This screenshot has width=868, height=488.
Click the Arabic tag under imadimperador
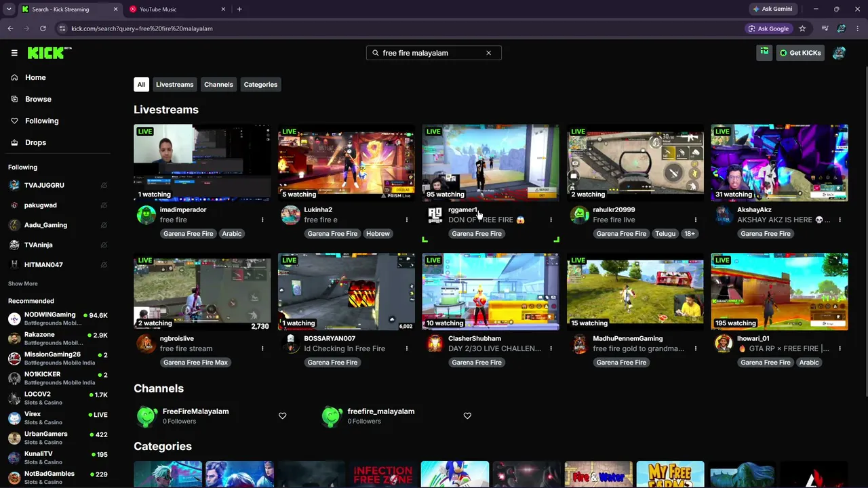pos(231,234)
